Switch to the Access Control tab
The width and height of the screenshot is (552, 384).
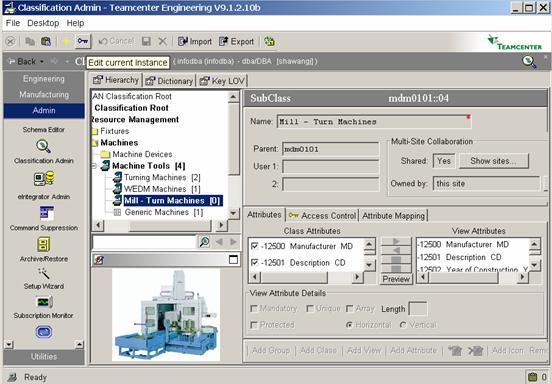click(322, 215)
